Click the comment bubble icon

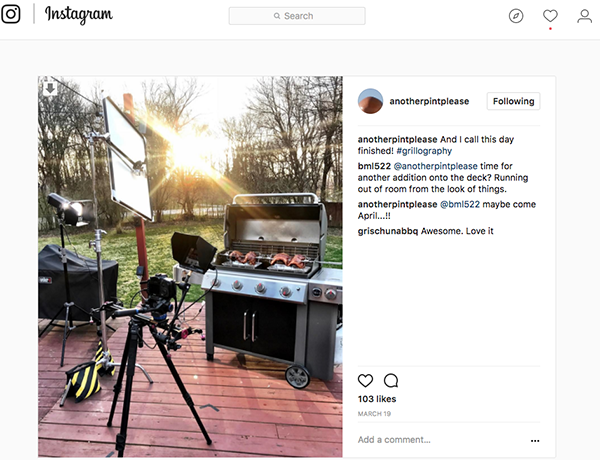pos(391,380)
